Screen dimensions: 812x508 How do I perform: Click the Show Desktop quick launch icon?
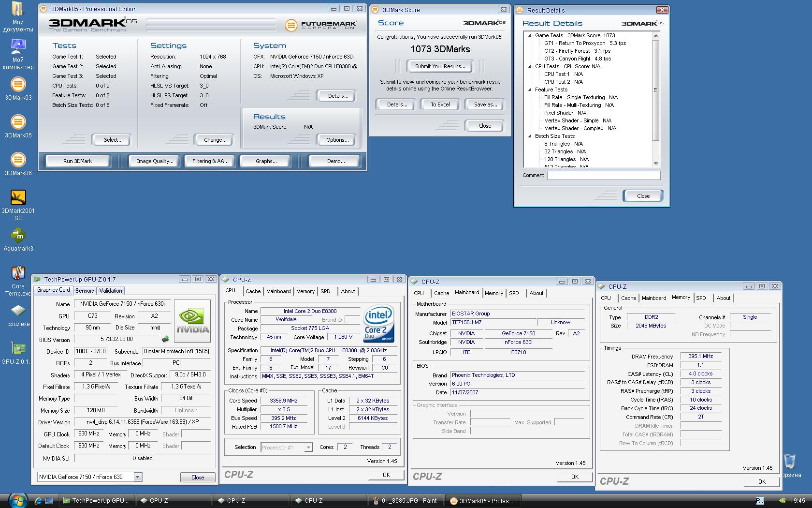tap(49, 501)
